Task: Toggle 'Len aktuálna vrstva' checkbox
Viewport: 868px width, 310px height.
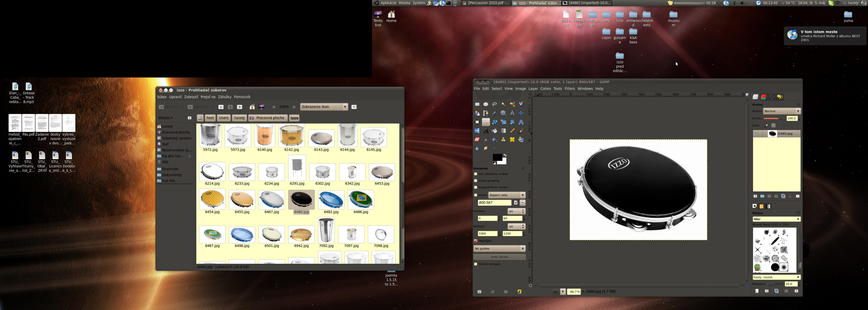Action: click(x=475, y=174)
